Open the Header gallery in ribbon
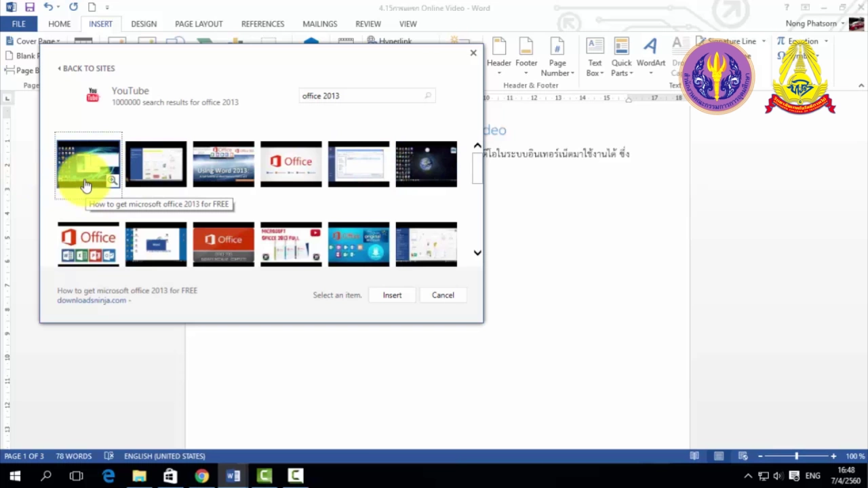This screenshot has width=868, height=488. click(x=499, y=57)
